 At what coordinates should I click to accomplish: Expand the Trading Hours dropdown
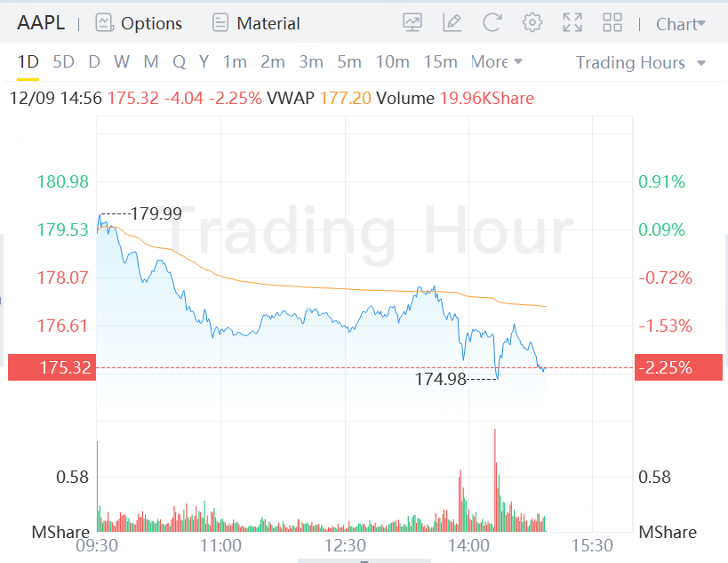tap(640, 62)
